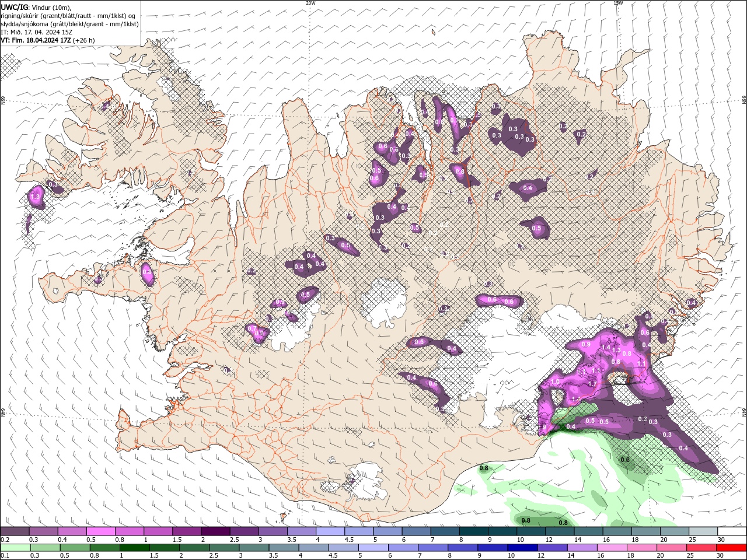
Task: Select the upper legend swatch labeled 3.5
Action: tap(301, 531)
